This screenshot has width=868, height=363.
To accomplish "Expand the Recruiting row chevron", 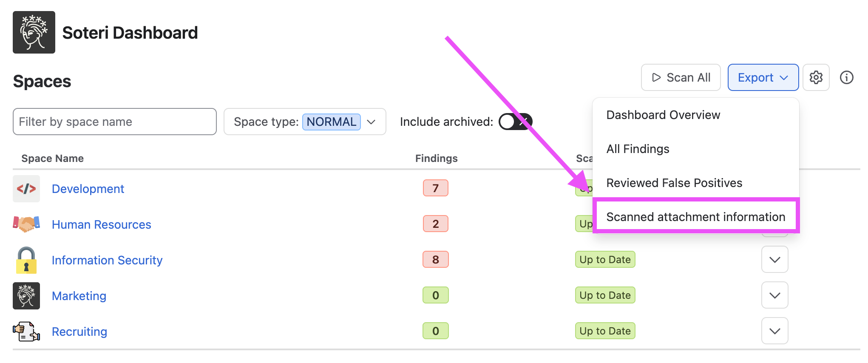I will tap(774, 331).
